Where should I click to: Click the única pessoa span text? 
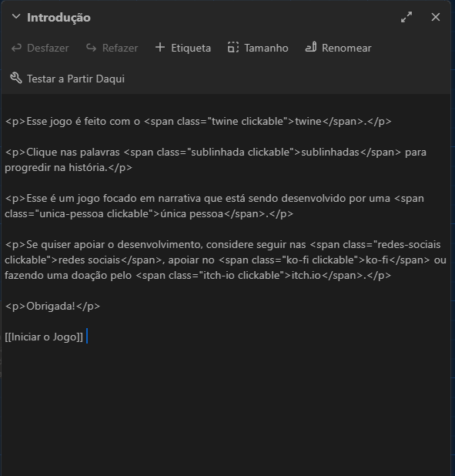(x=192, y=213)
